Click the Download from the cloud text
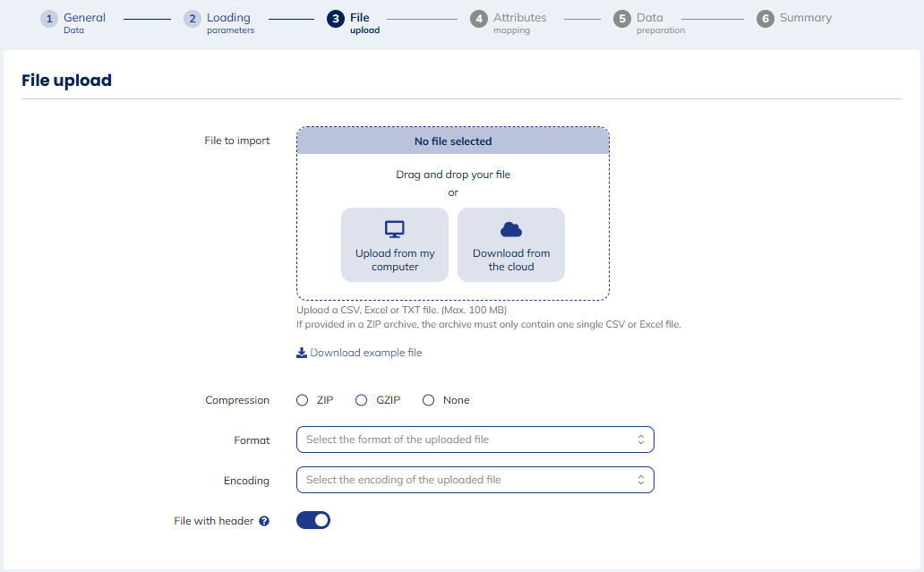This screenshot has width=924, height=572. click(x=511, y=260)
